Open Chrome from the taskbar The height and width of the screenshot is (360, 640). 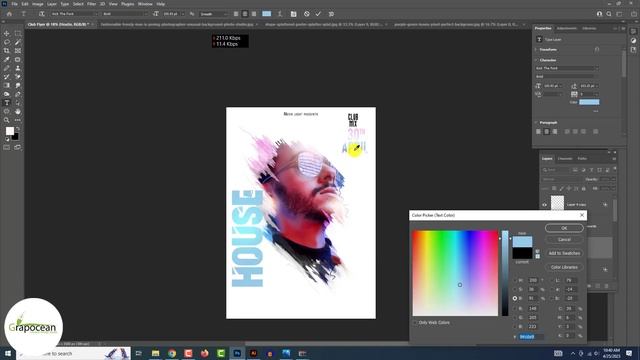[x=172, y=353]
